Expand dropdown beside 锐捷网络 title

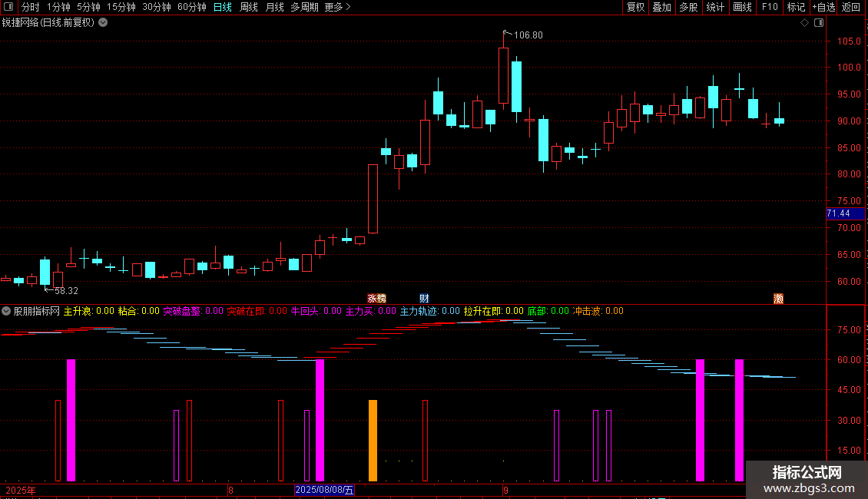[103, 22]
